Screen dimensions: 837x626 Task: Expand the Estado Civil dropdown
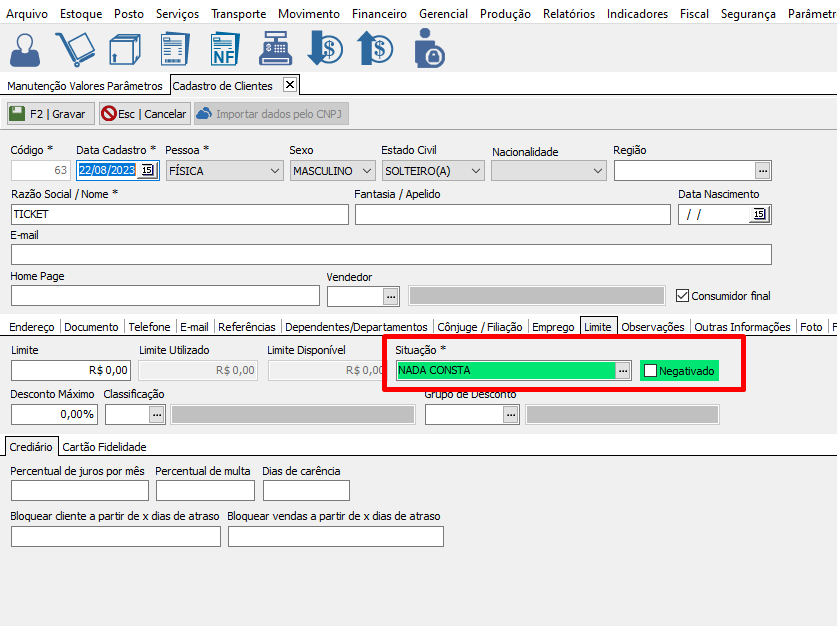475,171
